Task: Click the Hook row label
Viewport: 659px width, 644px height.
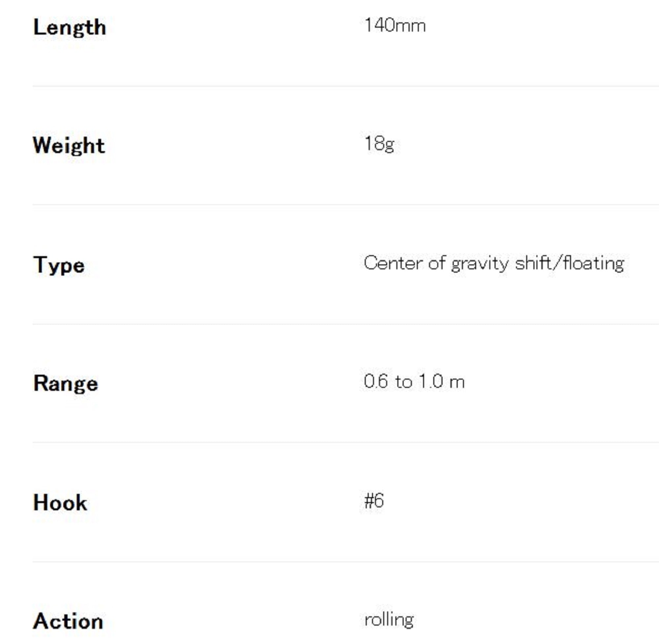Action: [x=60, y=503]
